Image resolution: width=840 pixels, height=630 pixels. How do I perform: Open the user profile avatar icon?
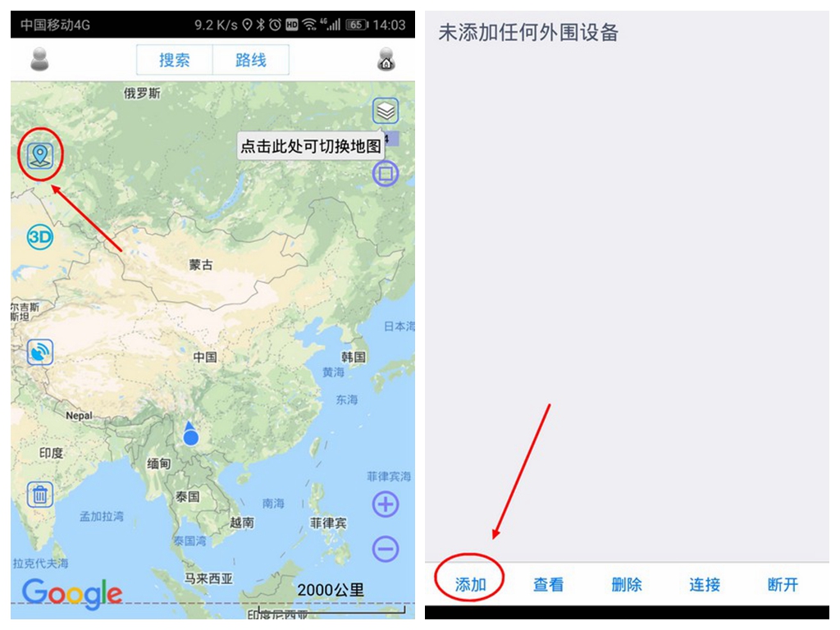point(39,59)
